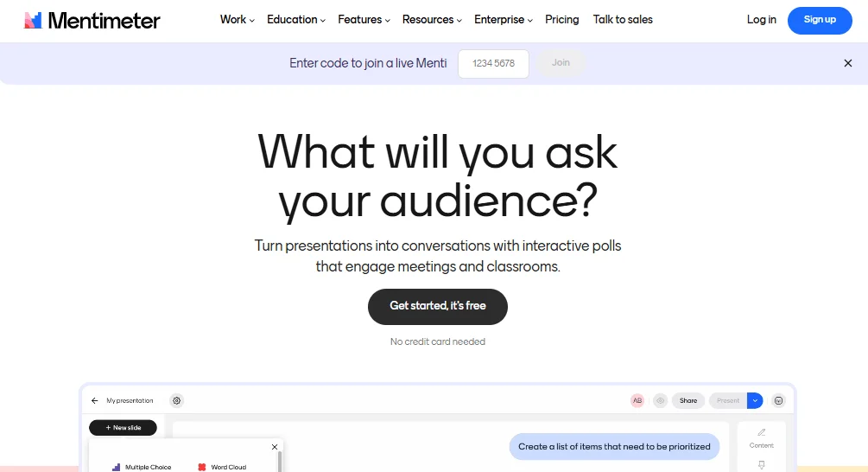The height and width of the screenshot is (472, 868).
Task: Click Log in
Action: coord(761,19)
